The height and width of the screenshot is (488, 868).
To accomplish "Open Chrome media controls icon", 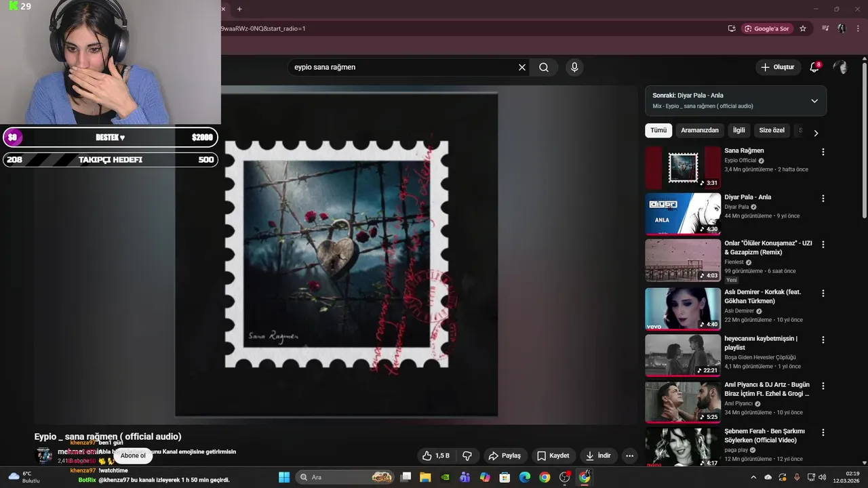I will tap(825, 28).
